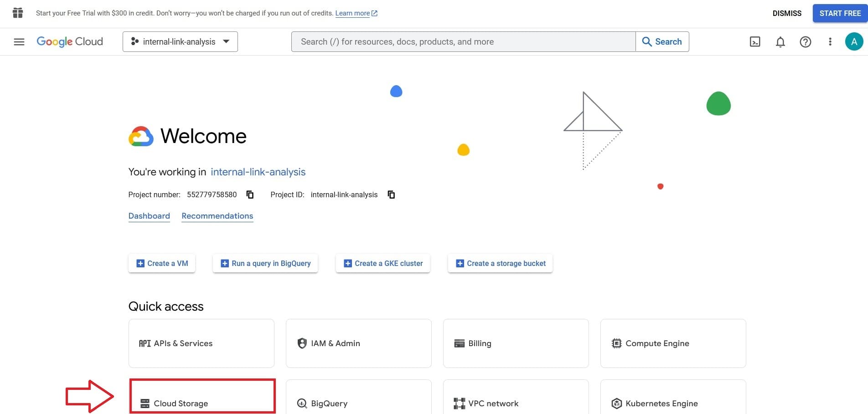Copy the project ID to clipboard
The width and height of the screenshot is (868, 414).
tap(391, 194)
